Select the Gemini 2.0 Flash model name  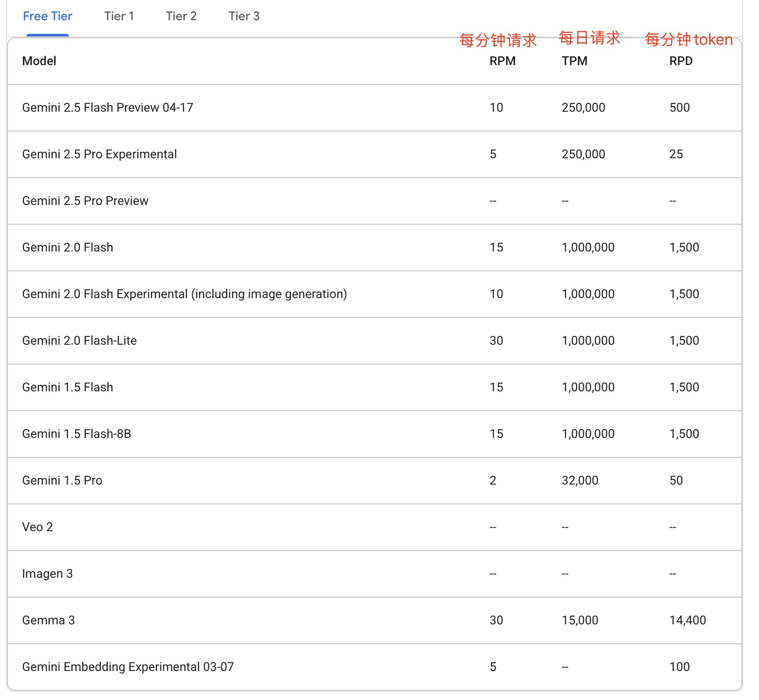pyautogui.click(x=68, y=247)
